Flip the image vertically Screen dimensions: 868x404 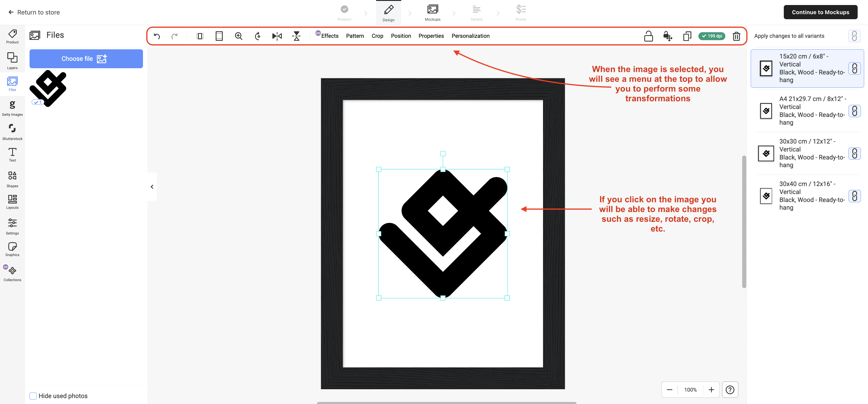297,36
